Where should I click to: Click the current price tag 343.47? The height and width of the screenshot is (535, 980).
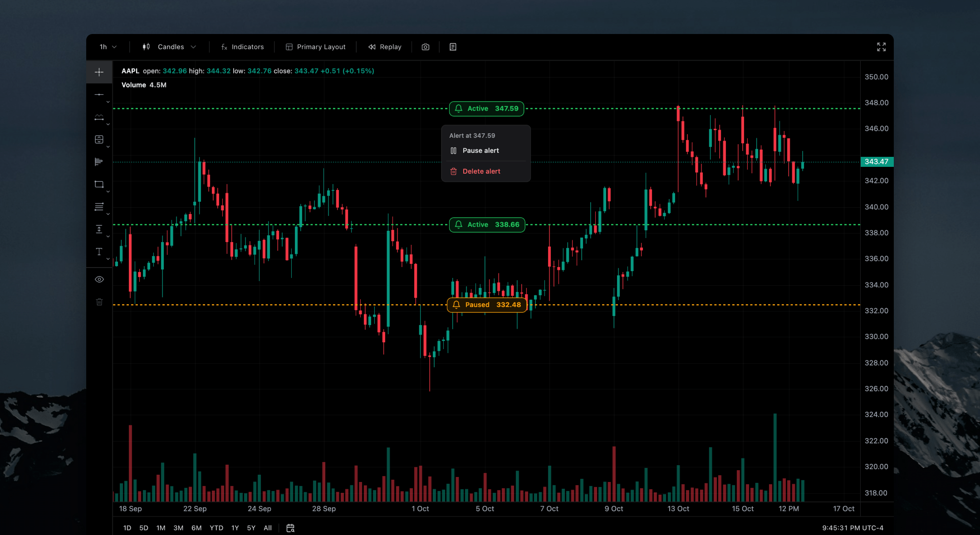coord(877,162)
